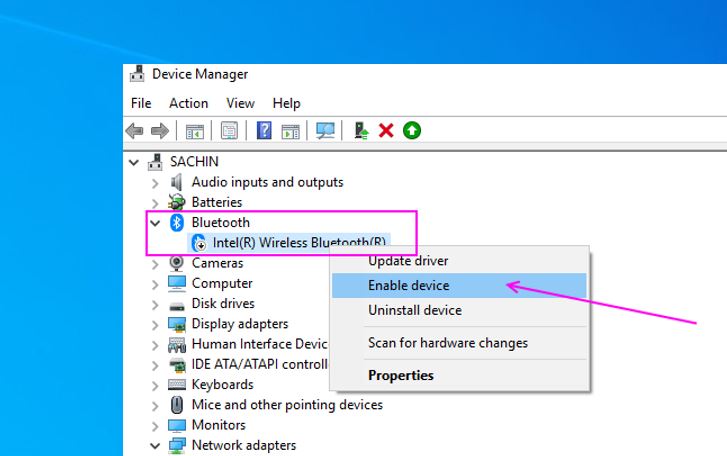This screenshot has width=727, height=456.
Task: Expand the Cameras category
Action: (x=155, y=264)
